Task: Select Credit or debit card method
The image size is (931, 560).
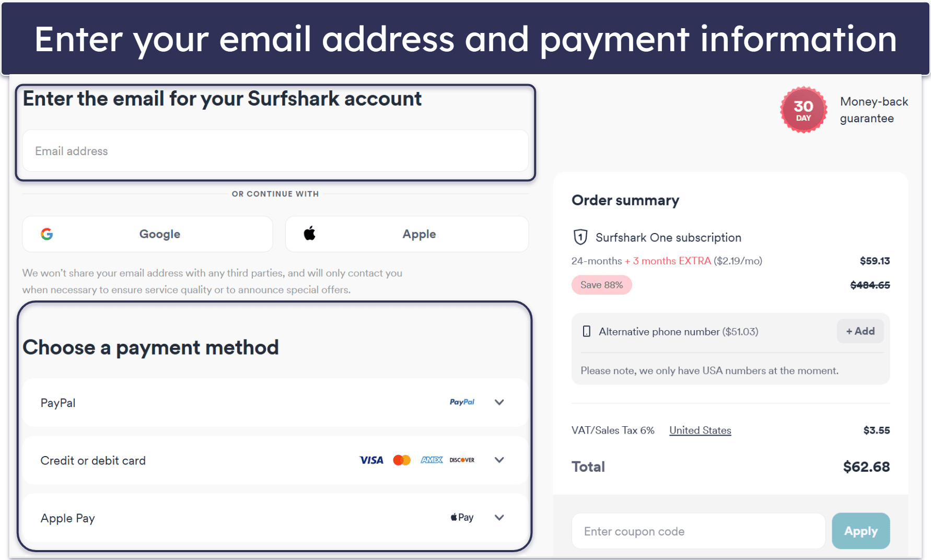Action: tap(94, 461)
